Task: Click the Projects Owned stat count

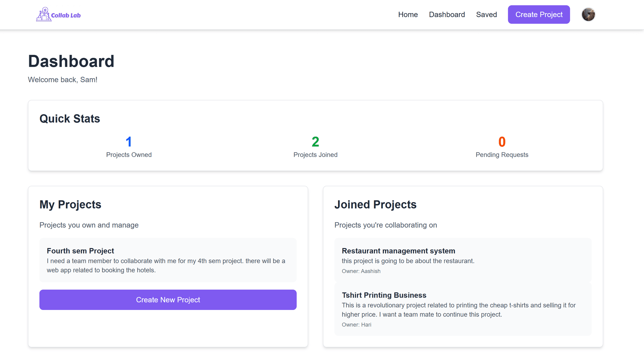Action: point(128,141)
